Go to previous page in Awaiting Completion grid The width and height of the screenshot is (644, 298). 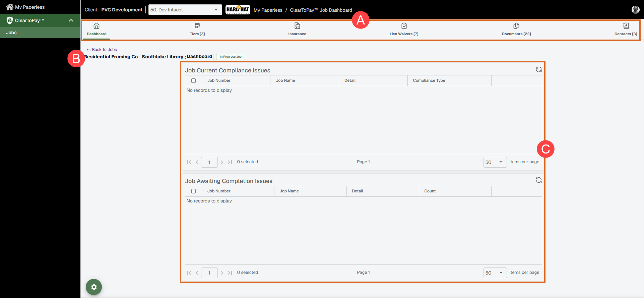click(197, 273)
